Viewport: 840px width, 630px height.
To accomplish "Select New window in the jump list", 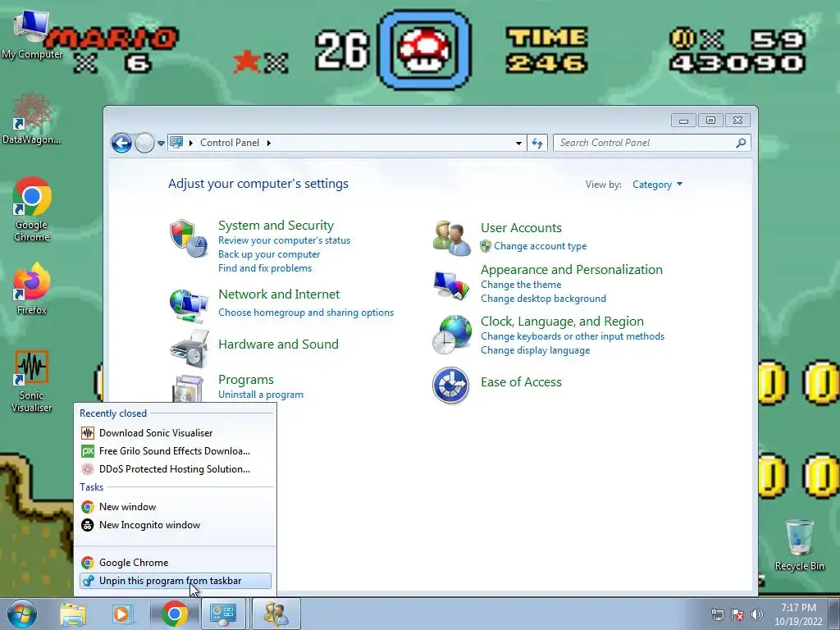I will [176, 507].
